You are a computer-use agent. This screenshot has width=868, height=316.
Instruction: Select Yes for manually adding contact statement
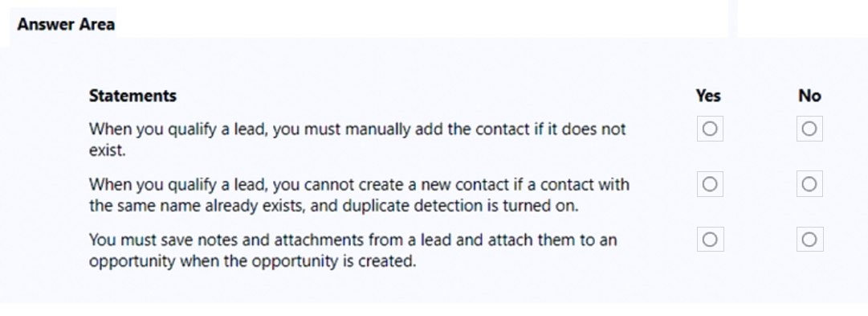coord(710,129)
